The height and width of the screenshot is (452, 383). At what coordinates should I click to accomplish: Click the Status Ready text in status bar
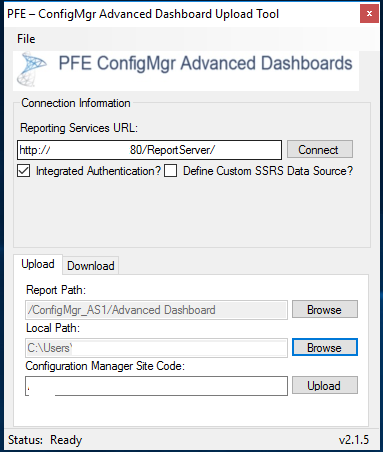tap(45, 440)
